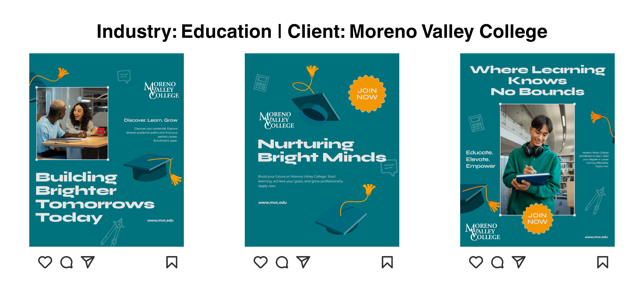The width and height of the screenshot is (644, 293).
Task: Bookmark the Building Brighter Tomorrows post
Action: coord(172,262)
